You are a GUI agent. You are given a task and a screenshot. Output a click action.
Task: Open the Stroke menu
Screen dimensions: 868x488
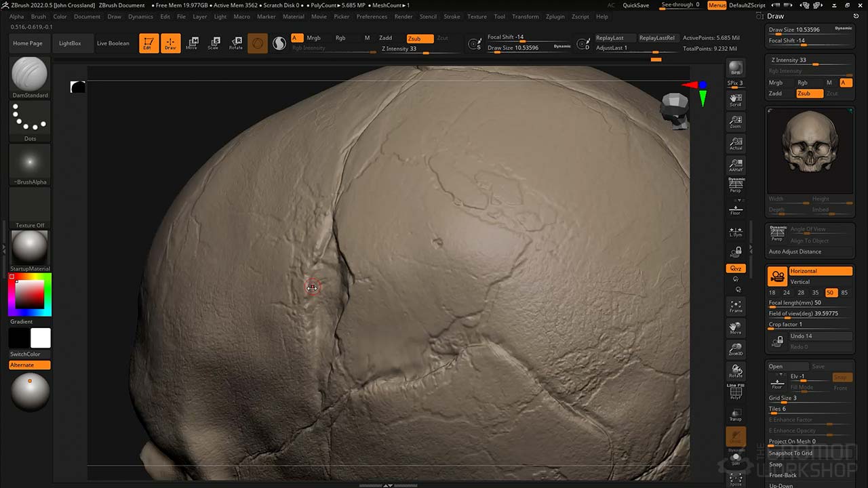tap(452, 16)
